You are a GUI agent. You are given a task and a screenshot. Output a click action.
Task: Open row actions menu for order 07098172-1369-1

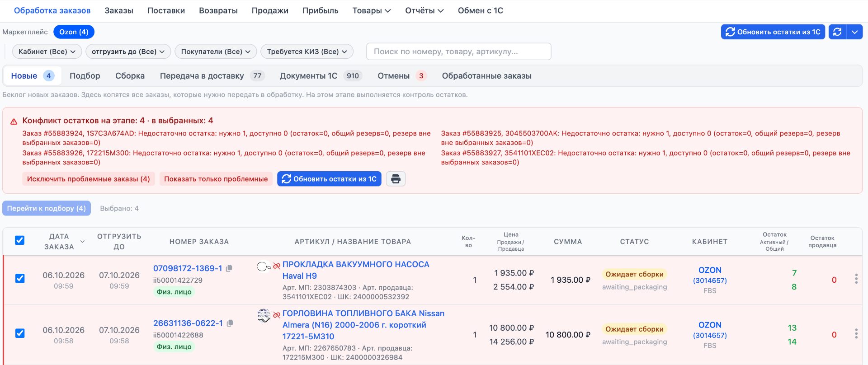856,279
